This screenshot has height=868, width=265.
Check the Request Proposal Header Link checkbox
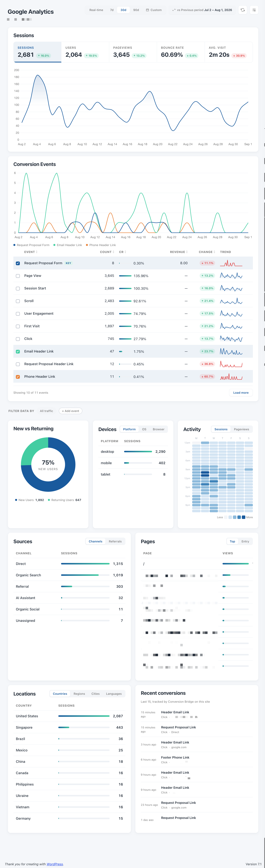(18, 364)
